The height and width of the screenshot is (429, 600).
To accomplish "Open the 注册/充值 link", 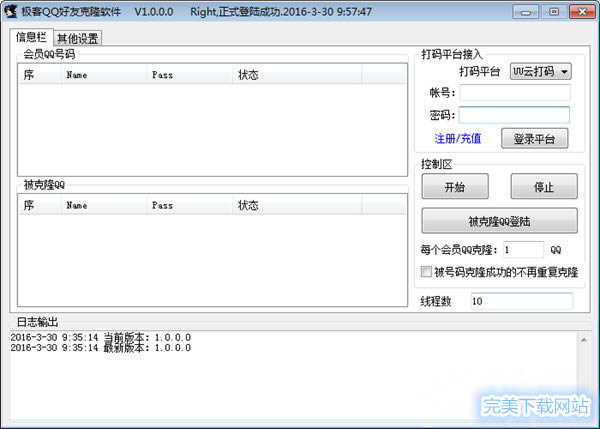I will [x=458, y=139].
